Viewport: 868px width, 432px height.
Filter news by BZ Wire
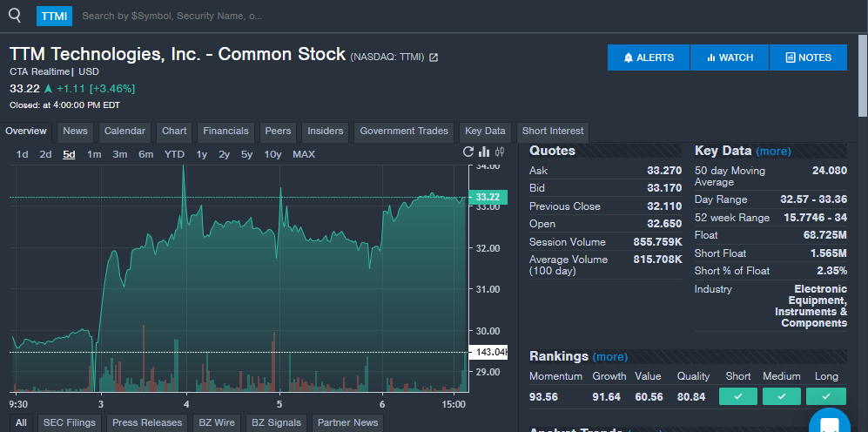tap(217, 422)
